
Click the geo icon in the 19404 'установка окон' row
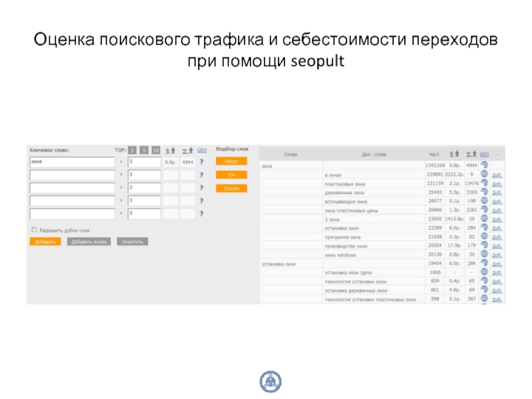484,263
